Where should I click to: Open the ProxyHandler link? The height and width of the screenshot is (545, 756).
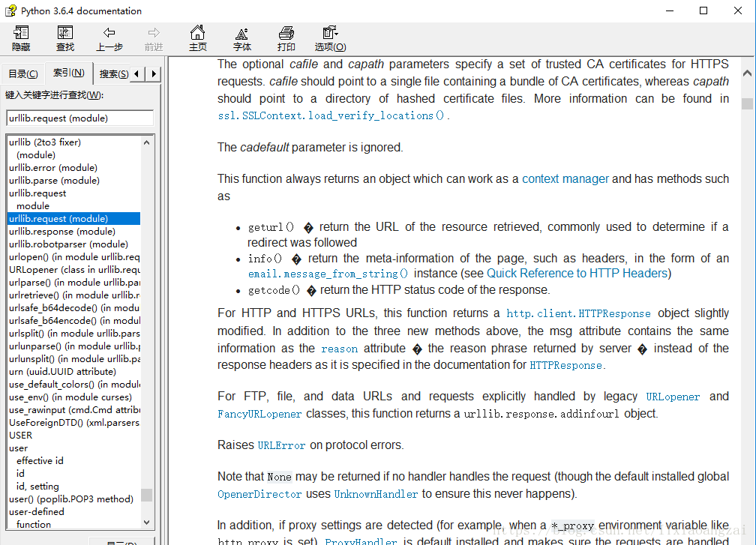[x=361, y=541]
